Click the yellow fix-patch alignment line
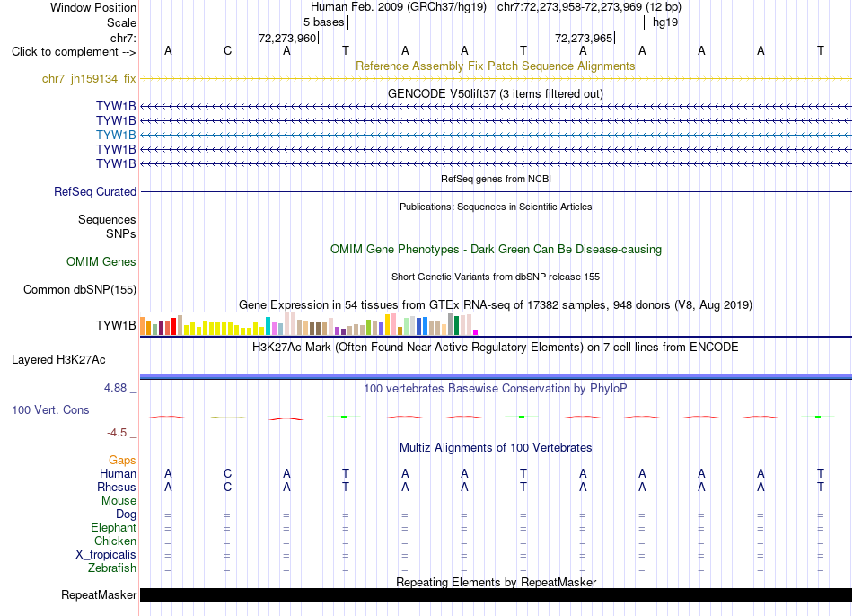 [x=496, y=79]
